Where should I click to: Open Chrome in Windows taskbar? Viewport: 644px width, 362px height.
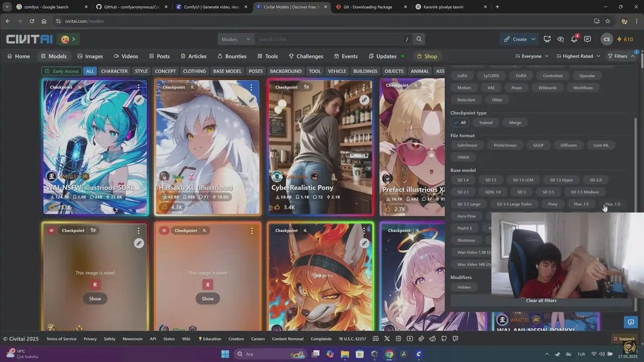(x=389, y=354)
